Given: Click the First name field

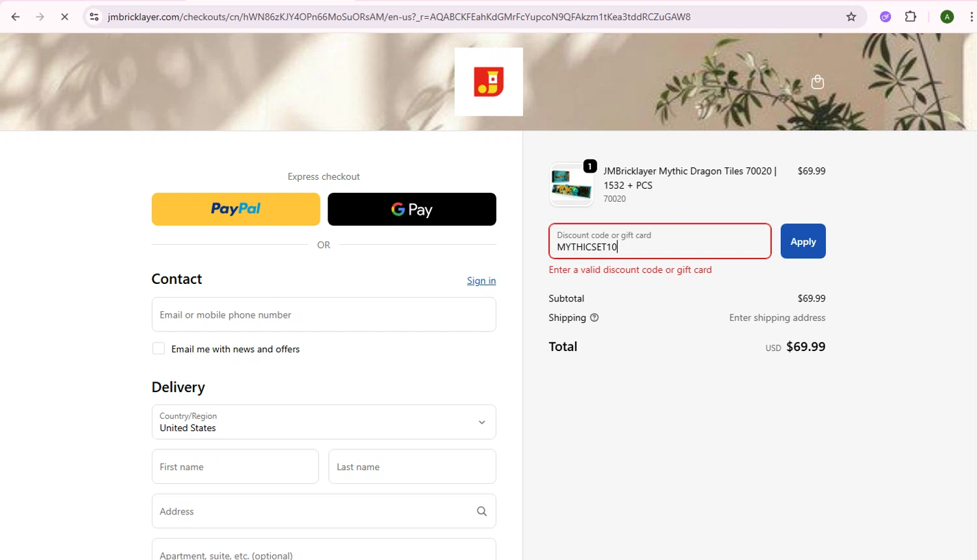Looking at the screenshot, I should click(235, 466).
